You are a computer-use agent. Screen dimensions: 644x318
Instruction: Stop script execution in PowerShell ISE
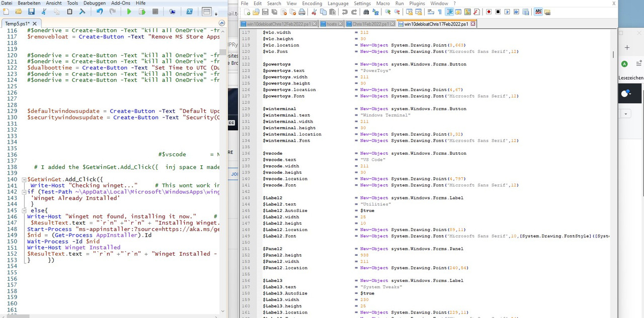pyautogui.click(x=155, y=11)
